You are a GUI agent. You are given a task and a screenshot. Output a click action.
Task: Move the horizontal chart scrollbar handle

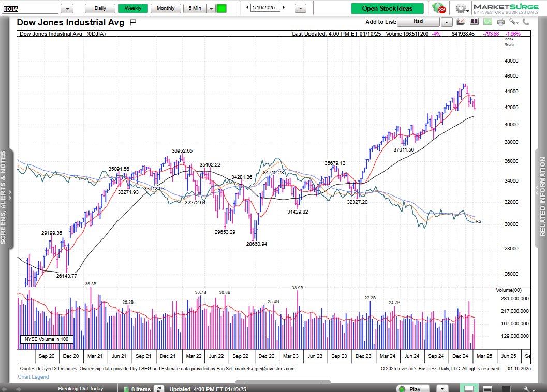pyautogui.click(x=283, y=381)
